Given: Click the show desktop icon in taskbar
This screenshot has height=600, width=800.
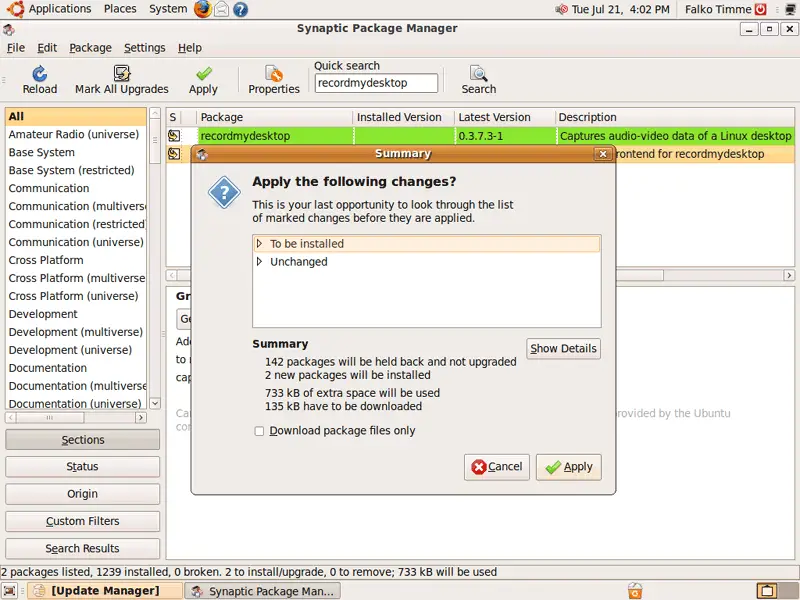Looking at the screenshot, I should 10,591.
